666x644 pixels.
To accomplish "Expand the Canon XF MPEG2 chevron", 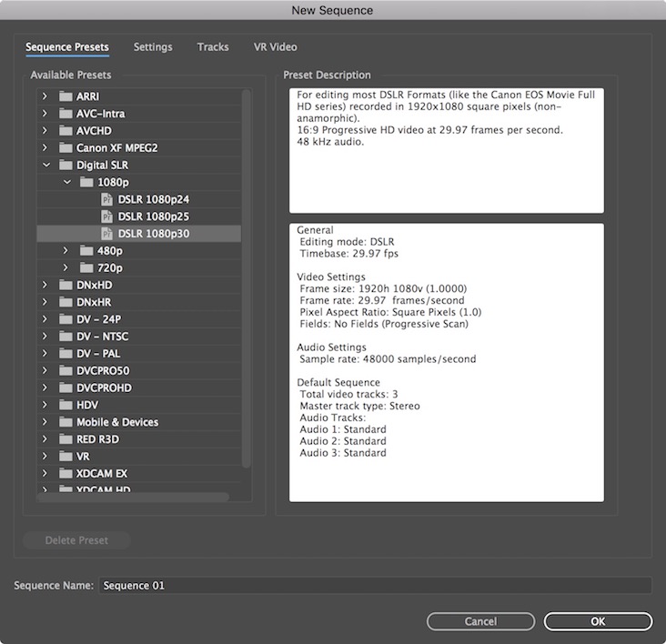I will [45, 147].
